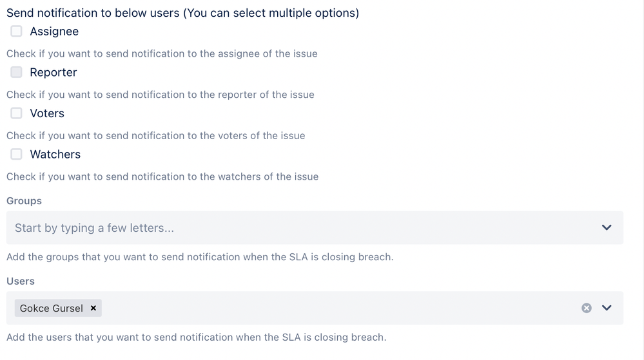Click the Groups search field placeholder
Image resolution: width=644 pixels, height=360 pixels.
94,228
